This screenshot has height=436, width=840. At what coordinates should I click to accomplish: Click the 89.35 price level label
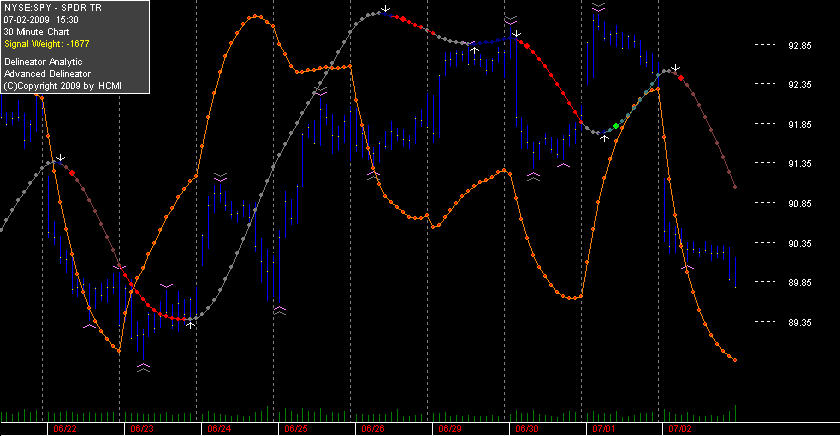click(799, 322)
